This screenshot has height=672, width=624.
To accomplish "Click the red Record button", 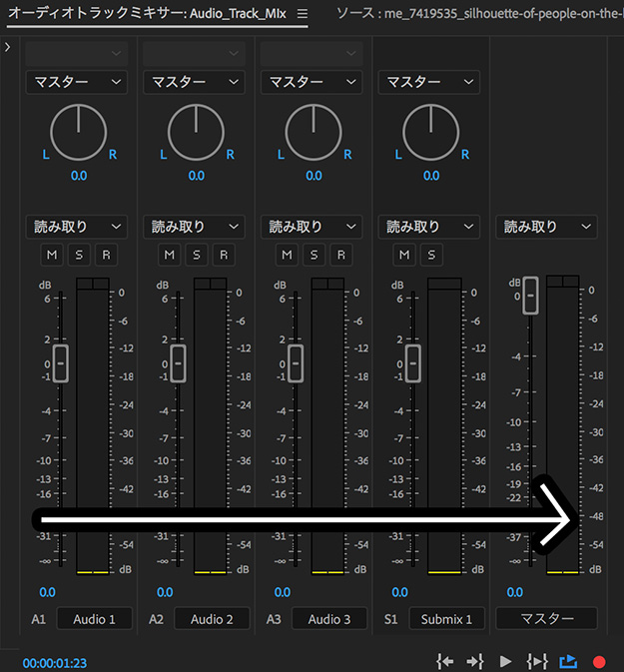I will tap(599, 661).
